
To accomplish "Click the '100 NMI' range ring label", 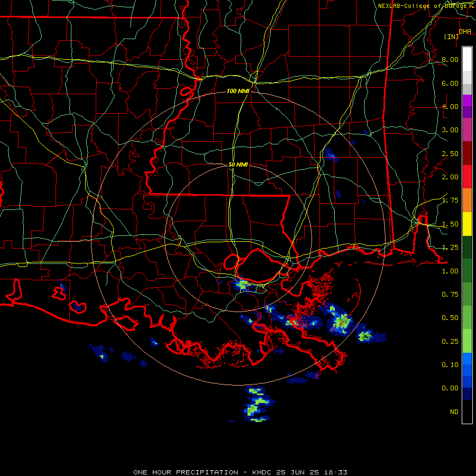I will [x=238, y=91].
